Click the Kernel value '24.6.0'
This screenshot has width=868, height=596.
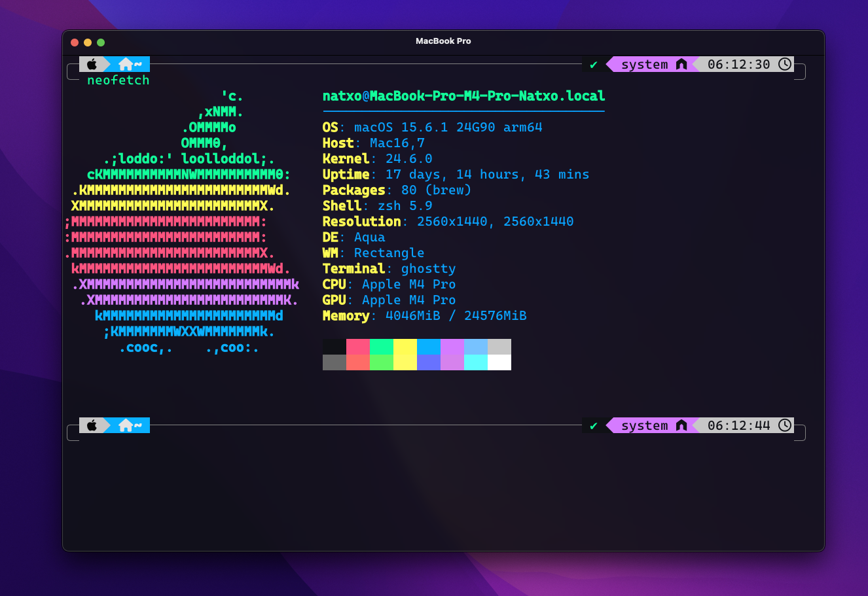click(x=409, y=159)
